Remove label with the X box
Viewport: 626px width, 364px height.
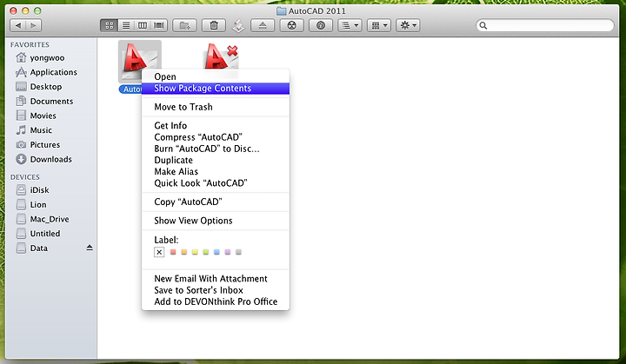pos(159,252)
